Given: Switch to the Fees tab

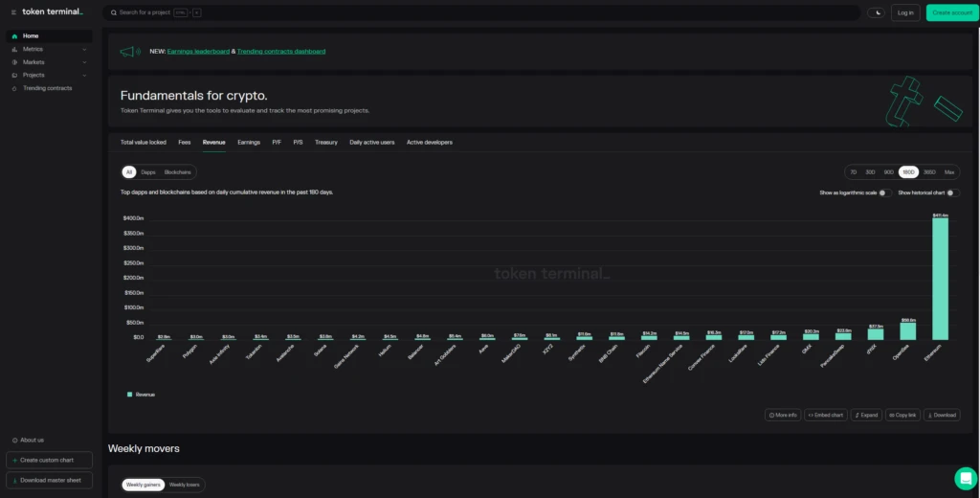Looking at the screenshot, I should point(185,143).
